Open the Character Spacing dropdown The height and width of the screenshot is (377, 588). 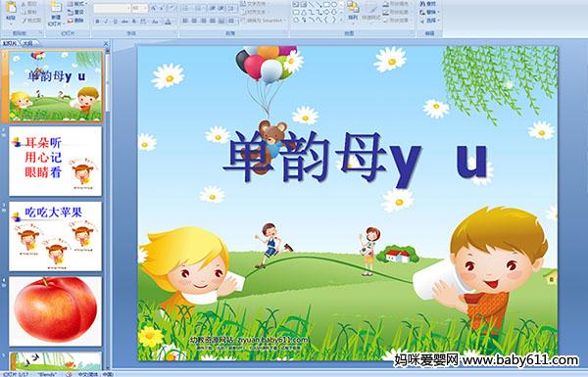coord(143,22)
